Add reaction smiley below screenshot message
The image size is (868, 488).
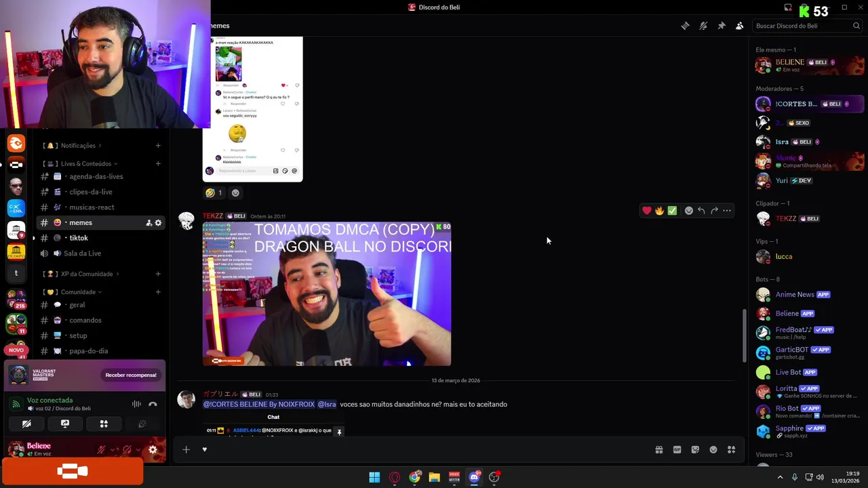(x=235, y=193)
